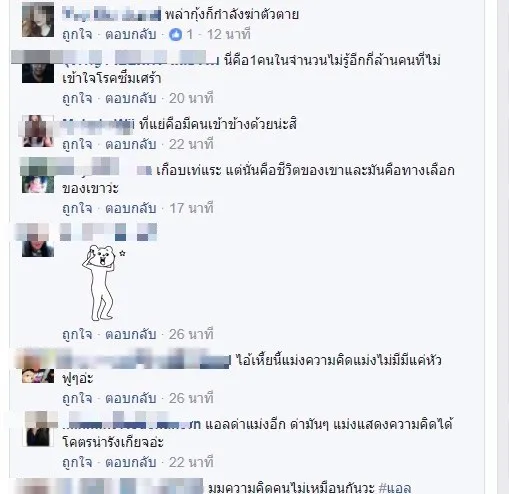
Task: Click the page scrollbar track at right edge
Action: [503, 247]
